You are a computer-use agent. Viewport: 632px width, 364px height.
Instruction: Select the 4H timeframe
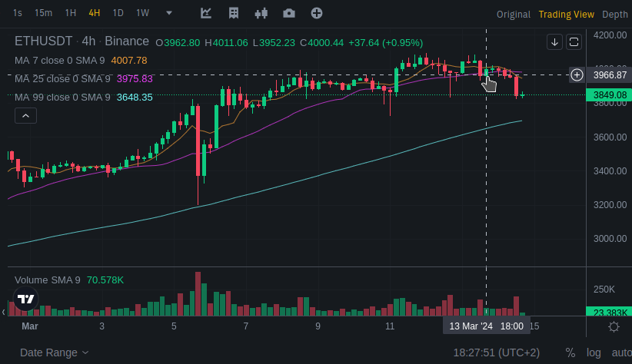(95, 13)
